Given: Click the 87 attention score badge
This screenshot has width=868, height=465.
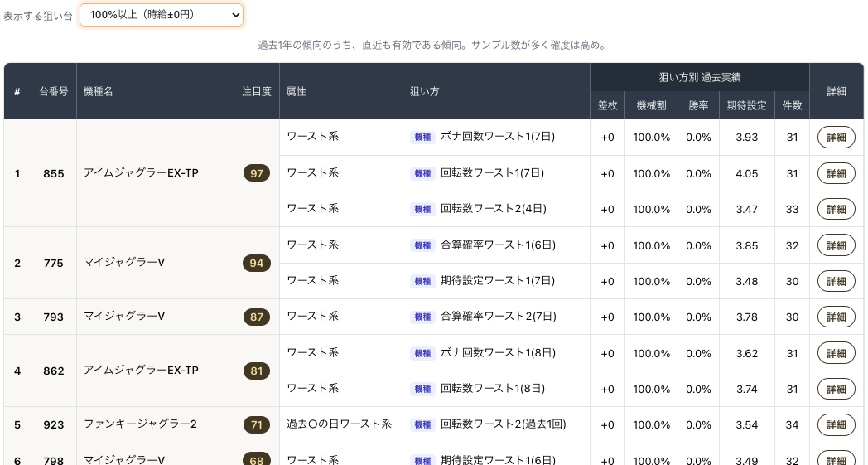Looking at the screenshot, I should tap(256, 317).
